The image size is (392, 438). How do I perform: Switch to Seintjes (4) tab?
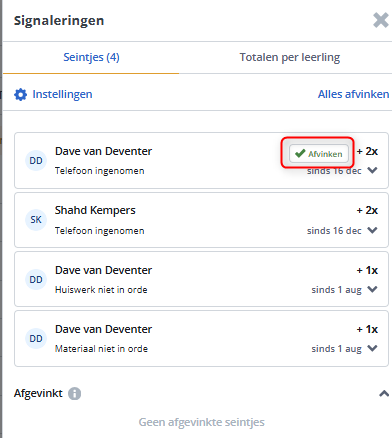tap(91, 57)
